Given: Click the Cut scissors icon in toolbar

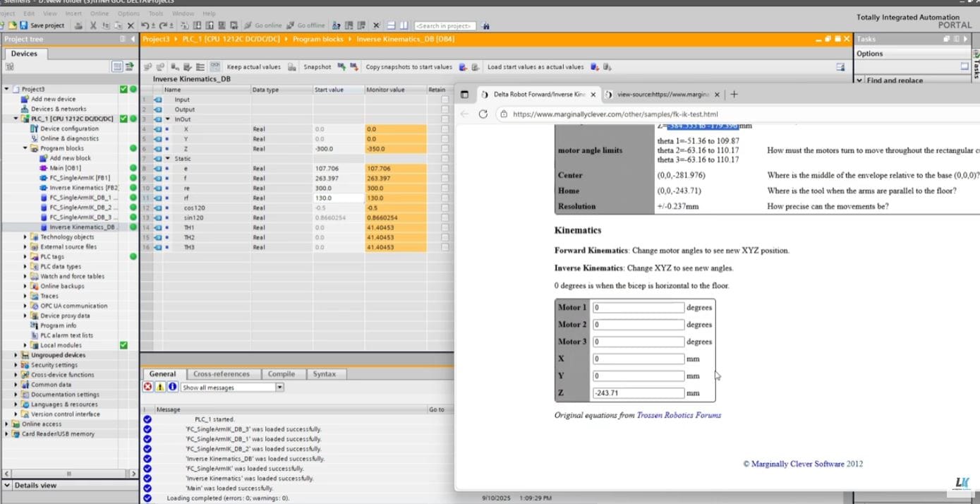Looking at the screenshot, I should tap(92, 25).
